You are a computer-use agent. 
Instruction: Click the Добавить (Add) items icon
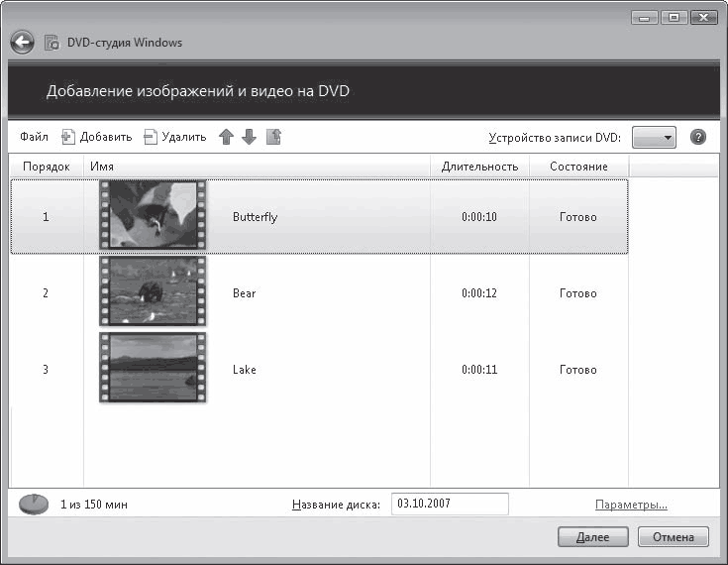pyautogui.click(x=68, y=138)
